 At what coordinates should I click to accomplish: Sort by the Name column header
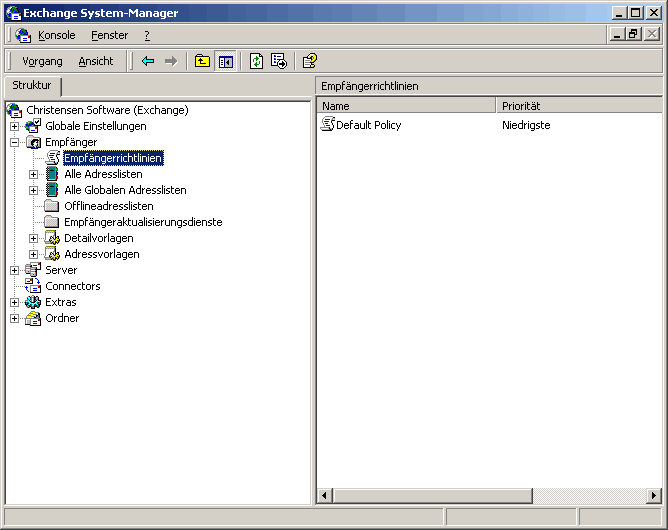tap(406, 106)
